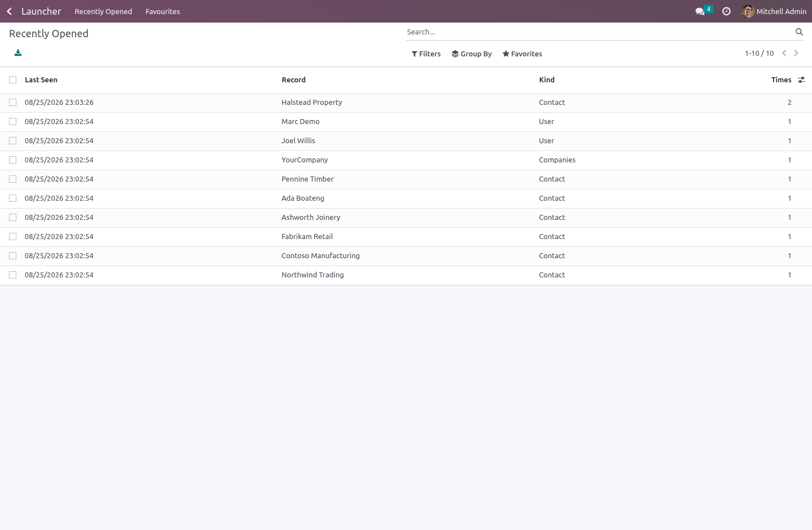This screenshot has width=812, height=530.
Task: Select the Ashworth Joinery row checkbox
Action: click(12, 218)
